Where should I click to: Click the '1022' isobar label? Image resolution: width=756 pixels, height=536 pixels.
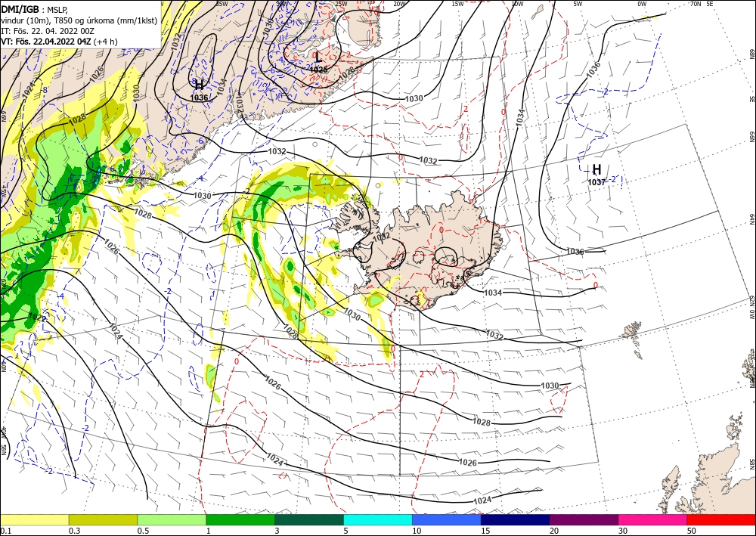tap(37, 318)
